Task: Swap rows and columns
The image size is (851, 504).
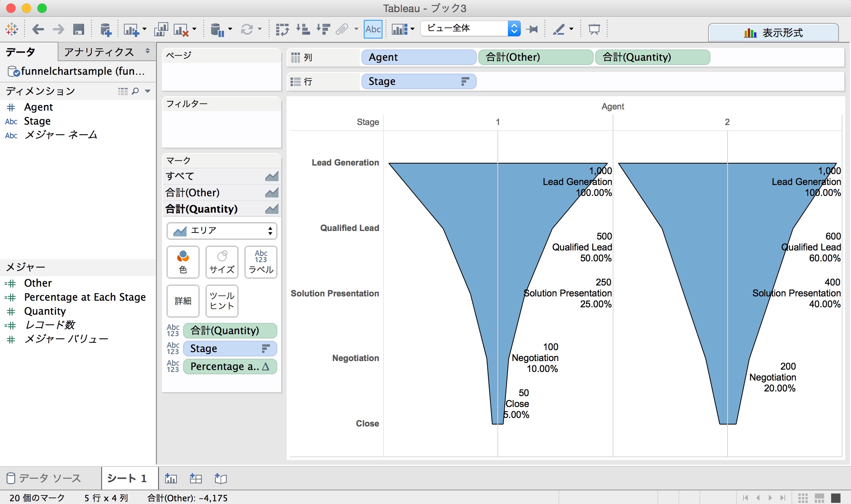Action: (x=283, y=29)
